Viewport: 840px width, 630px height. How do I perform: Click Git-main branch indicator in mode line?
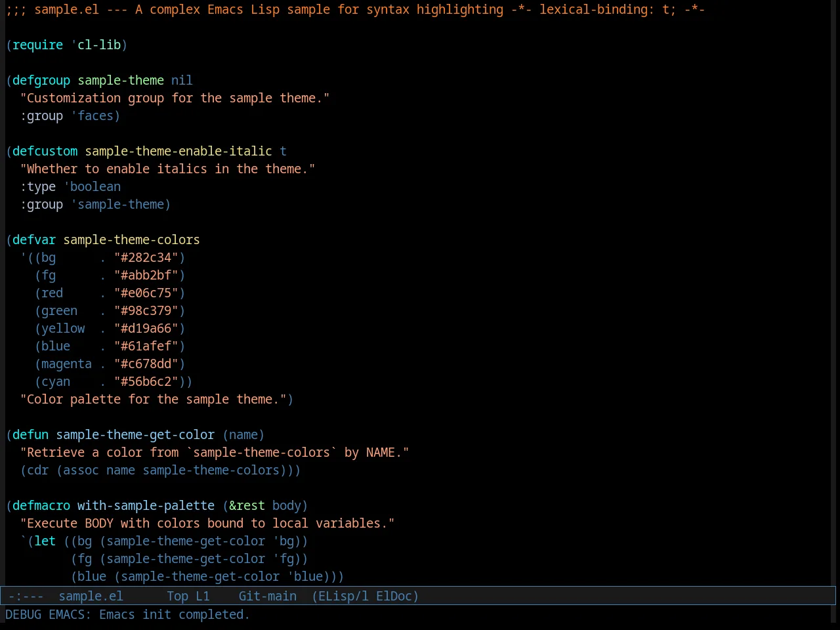(x=268, y=596)
